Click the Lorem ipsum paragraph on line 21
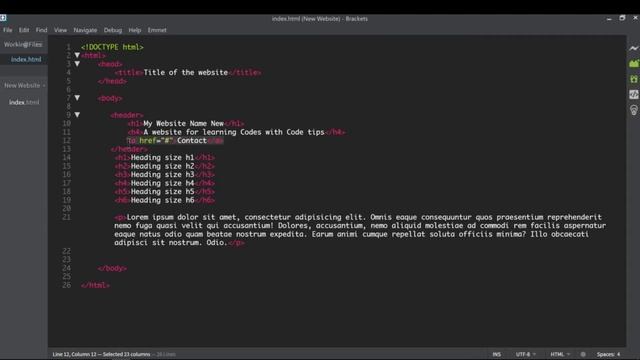Screen dimensions: 640x360 (360, 230)
